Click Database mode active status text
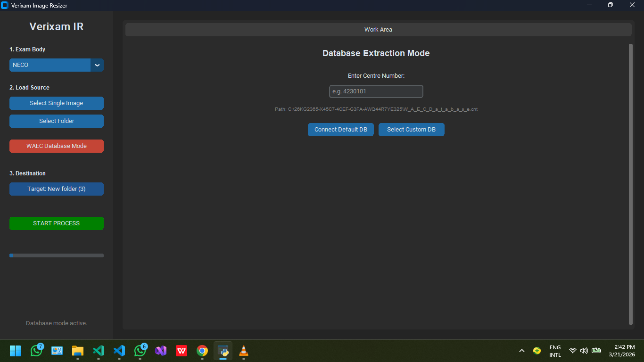Viewport: 644px width, 362px height. (x=57, y=323)
